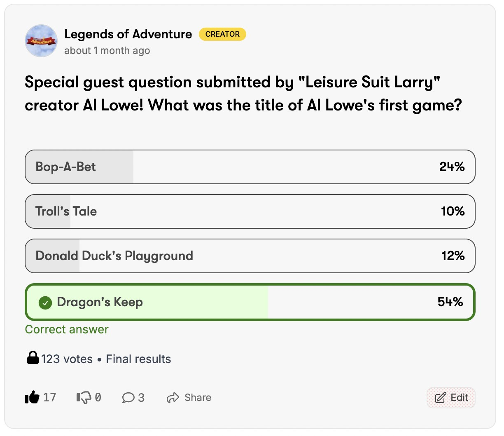
Task: Select the Bop-A-Bet poll option
Action: [x=250, y=167]
